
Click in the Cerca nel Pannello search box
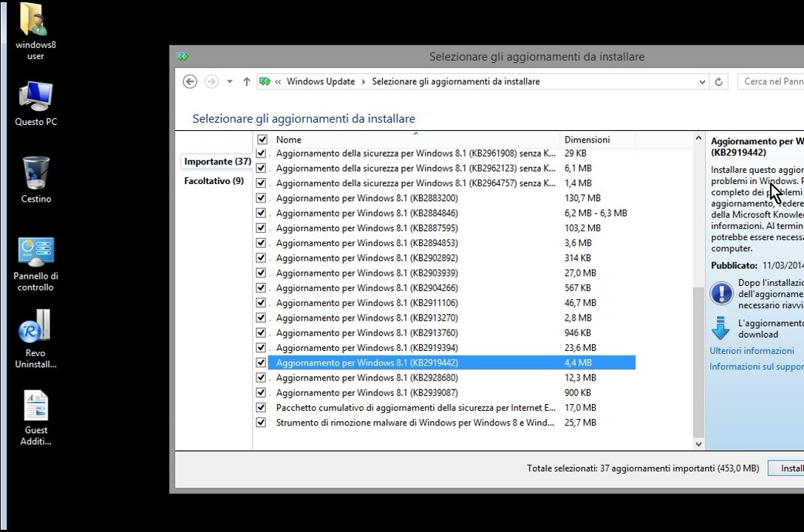[771, 81]
